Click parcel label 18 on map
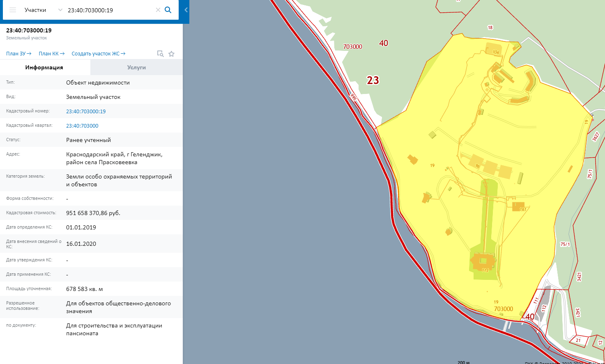 (490, 27)
